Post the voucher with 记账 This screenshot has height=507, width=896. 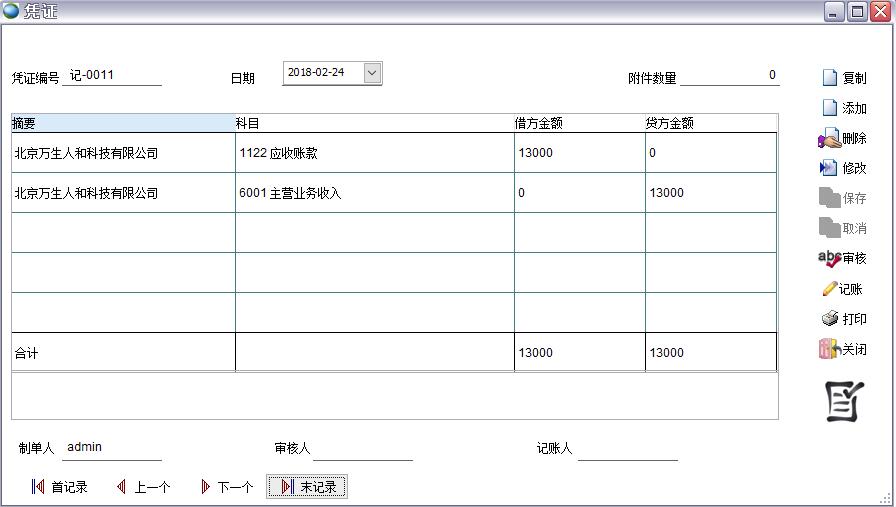coord(842,289)
